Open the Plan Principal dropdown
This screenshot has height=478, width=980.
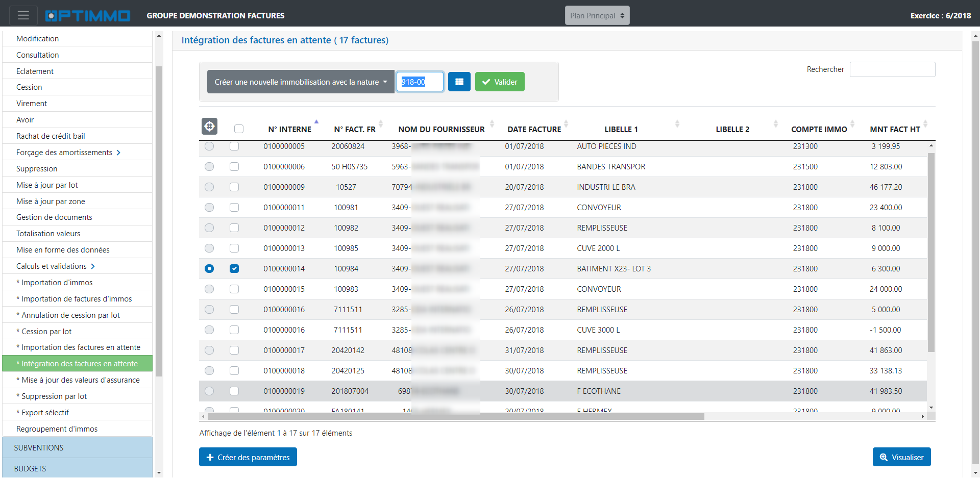pos(597,15)
